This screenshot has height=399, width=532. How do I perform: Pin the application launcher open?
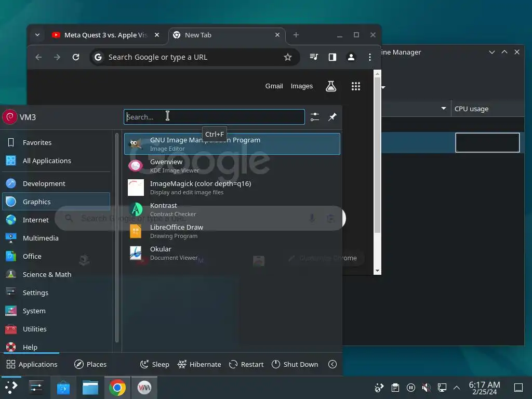332,117
